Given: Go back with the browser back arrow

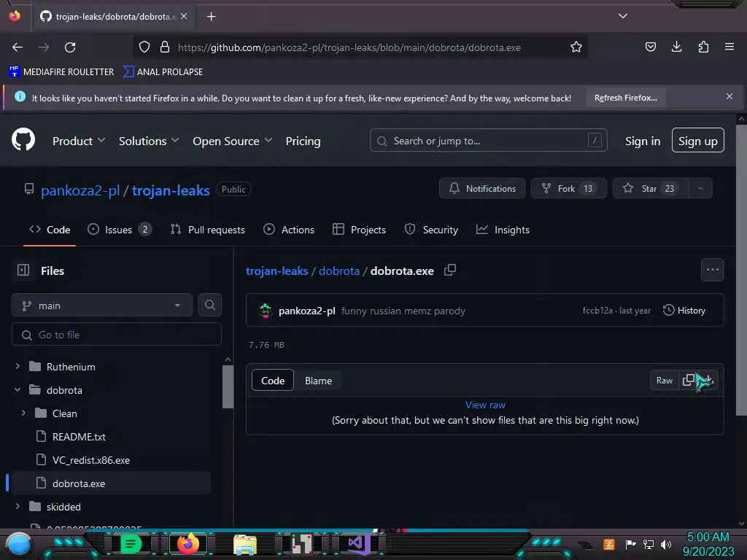Looking at the screenshot, I should click(x=18, y=47).
